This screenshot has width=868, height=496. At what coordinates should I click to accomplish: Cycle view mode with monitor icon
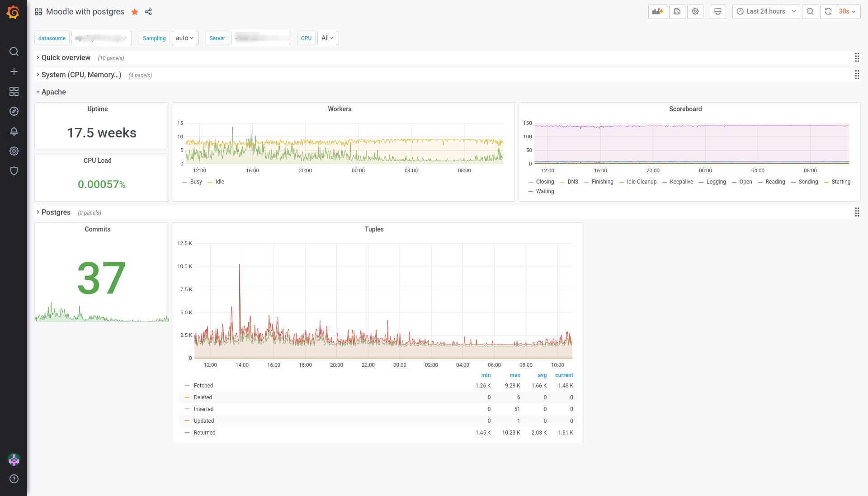[x=717, y=12]
